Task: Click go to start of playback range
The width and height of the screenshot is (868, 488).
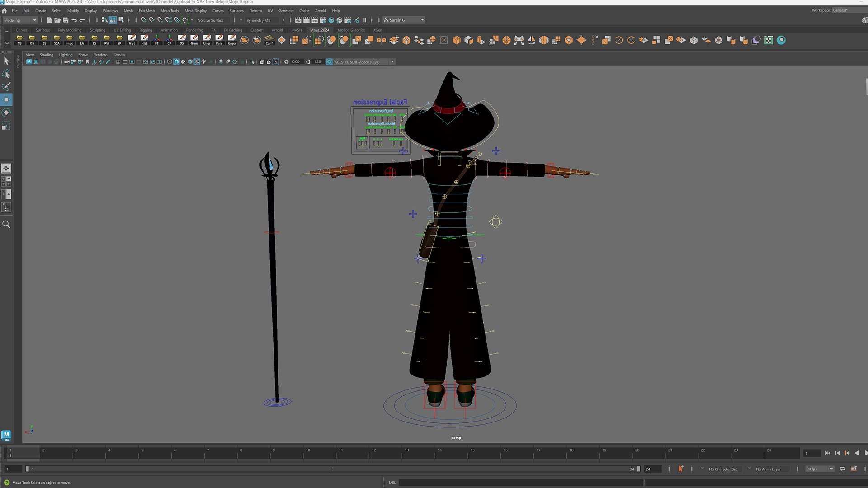Action: tap(827, 453)
